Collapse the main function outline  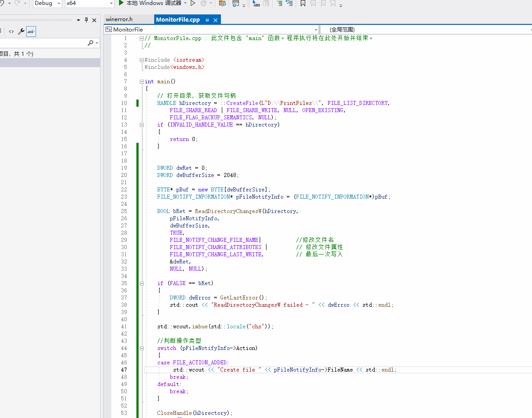click(x=141, y=82)
